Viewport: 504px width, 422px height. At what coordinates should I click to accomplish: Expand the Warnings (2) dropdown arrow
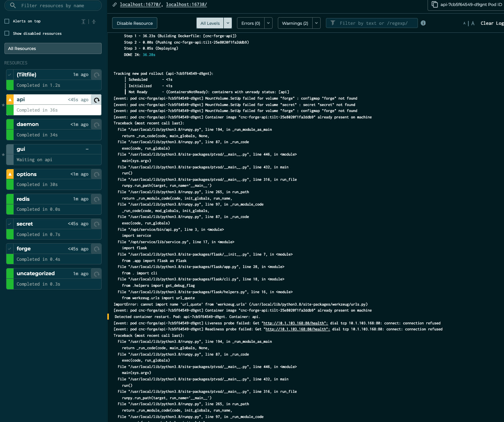pos(316,23)
